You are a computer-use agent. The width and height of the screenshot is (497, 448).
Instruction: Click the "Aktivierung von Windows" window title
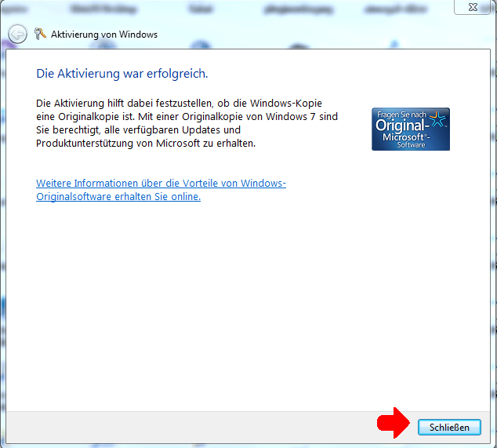pyautogui.click(x=105, y=35)
